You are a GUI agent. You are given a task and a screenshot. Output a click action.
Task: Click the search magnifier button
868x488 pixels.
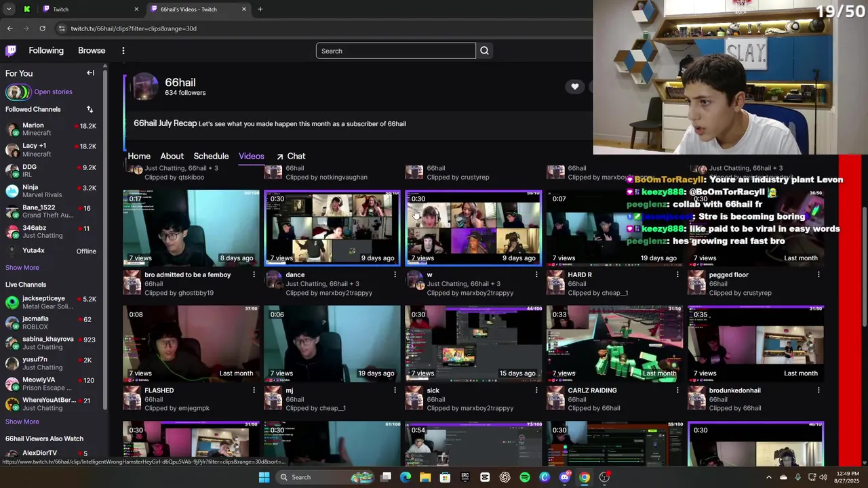coord(484,51)
